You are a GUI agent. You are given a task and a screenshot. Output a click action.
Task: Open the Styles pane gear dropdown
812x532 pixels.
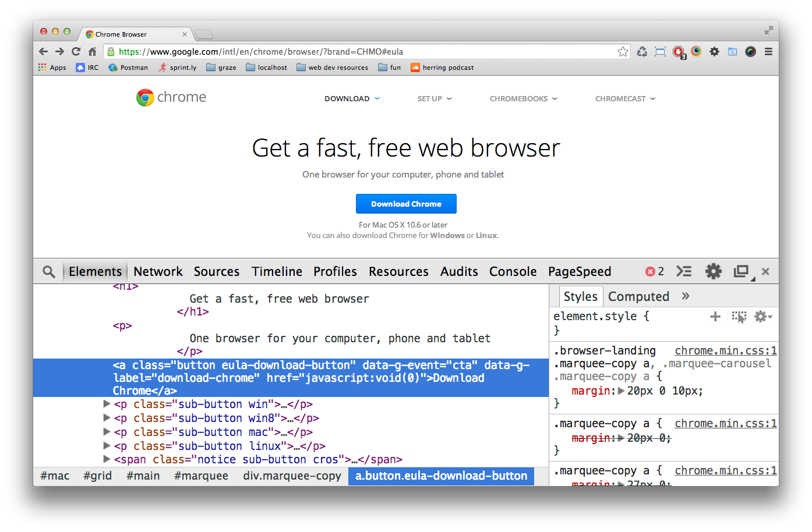coord(763,317)
